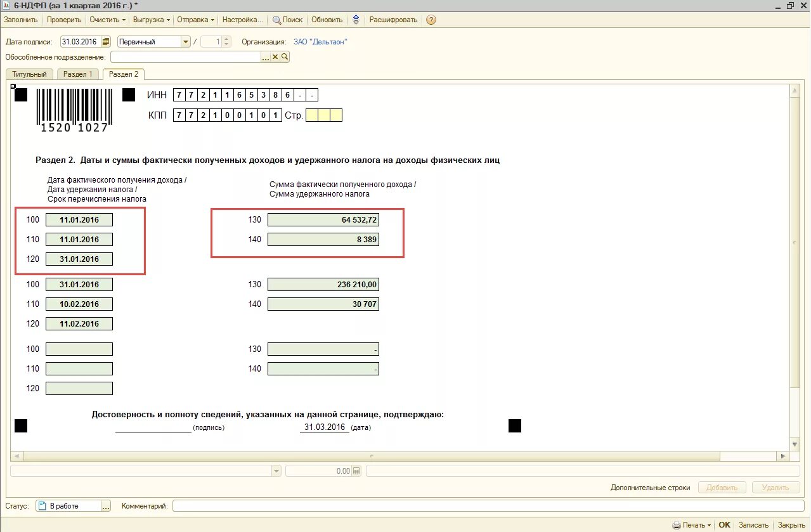The width and height of the screenshot is (811, 532).
Task: Select line 140 tax amount 30 707
Action: pos(323,304)
